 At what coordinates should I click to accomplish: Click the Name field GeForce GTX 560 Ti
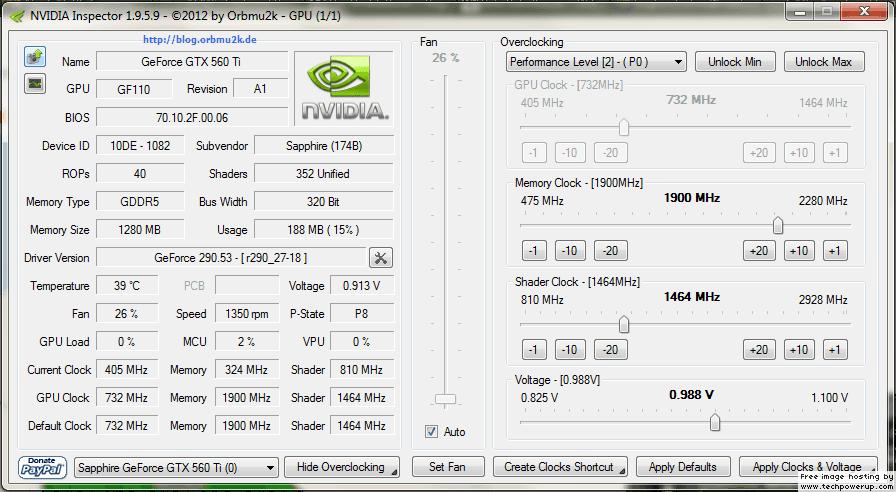point(192,61)
